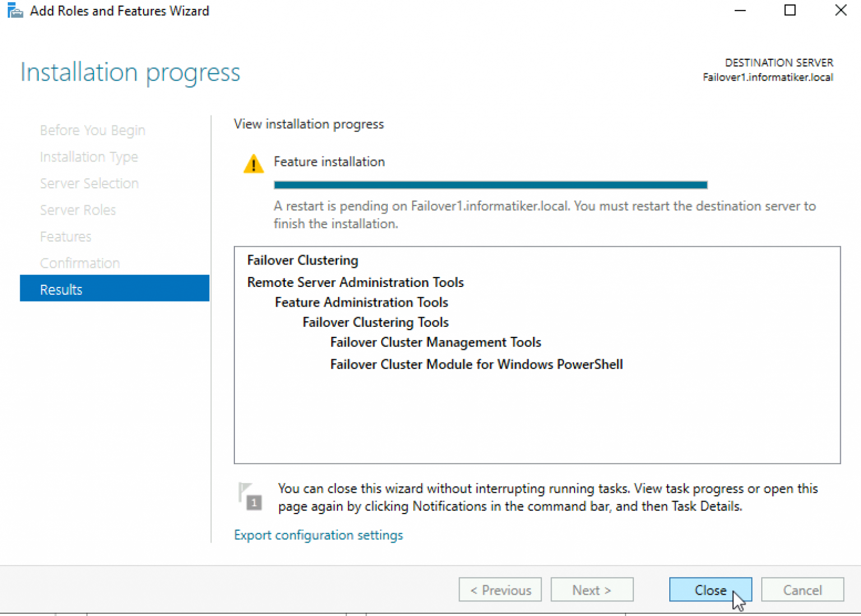Click the numbered task badge on the flag icon

coord(253,503)
